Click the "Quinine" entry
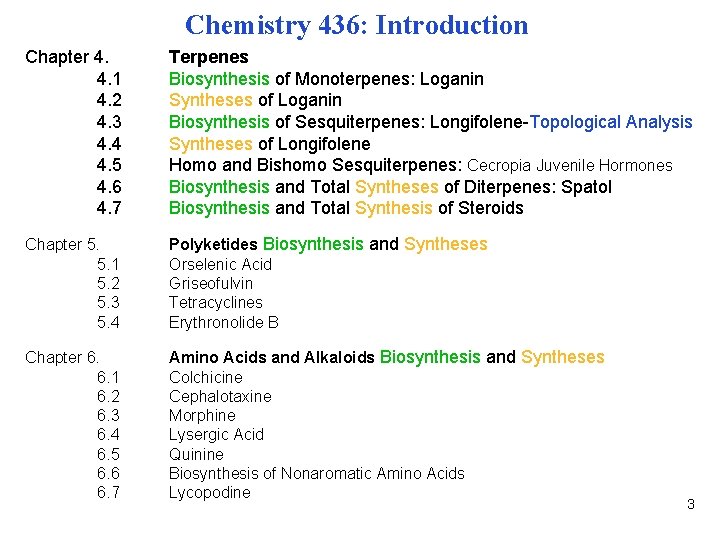Viewport: 720px width, 540px height. coord(196,455)
